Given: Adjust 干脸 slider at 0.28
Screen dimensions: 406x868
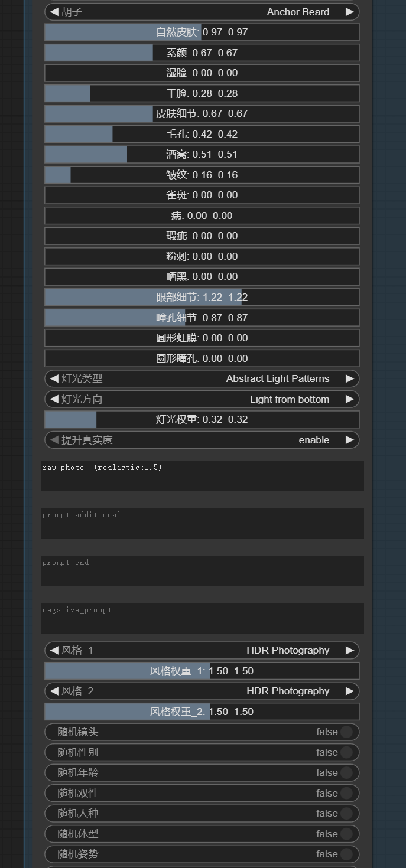Looking at the screenshot, I should [202, 93].
